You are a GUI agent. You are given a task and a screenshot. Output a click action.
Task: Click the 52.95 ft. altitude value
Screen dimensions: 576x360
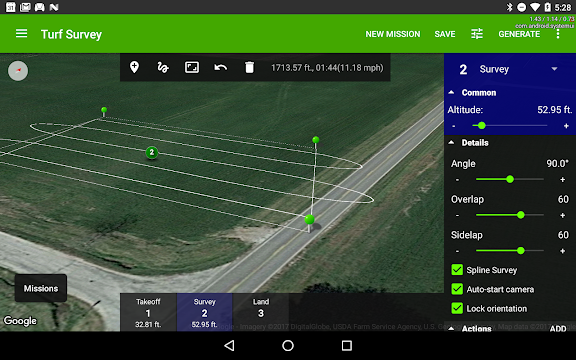[555, 110]
